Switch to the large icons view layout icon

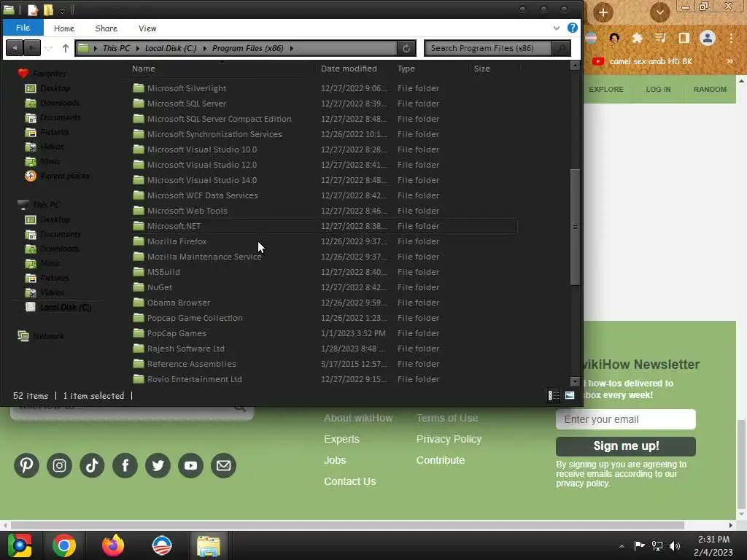570,395
